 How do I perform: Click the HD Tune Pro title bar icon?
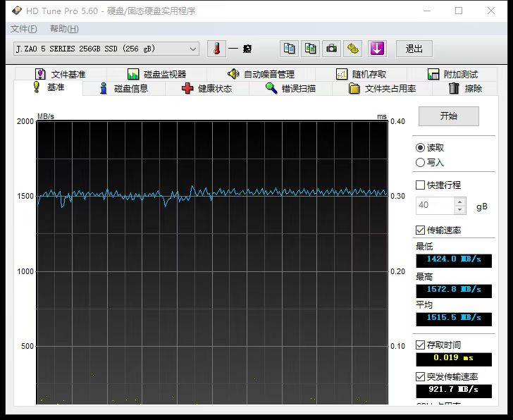click(16, 11)
